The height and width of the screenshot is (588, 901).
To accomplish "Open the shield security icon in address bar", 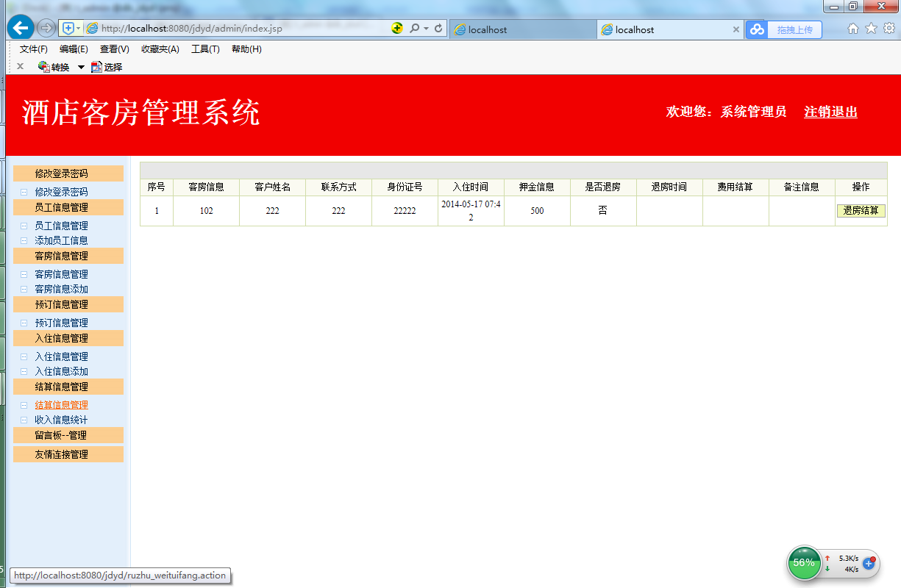I will (68, 29).
